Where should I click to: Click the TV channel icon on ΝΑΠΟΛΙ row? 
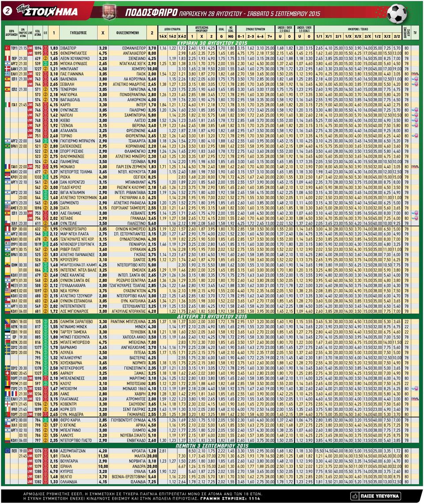pos(415,115)
